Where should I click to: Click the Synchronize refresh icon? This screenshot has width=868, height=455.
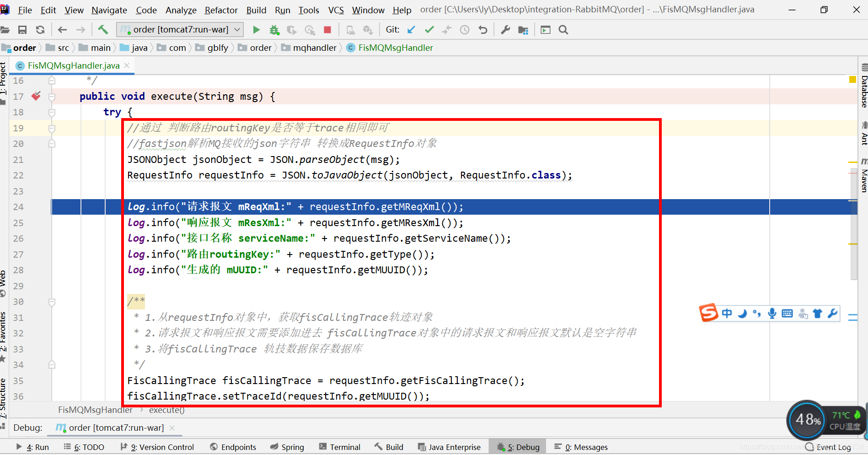click(x=40, y=30)
